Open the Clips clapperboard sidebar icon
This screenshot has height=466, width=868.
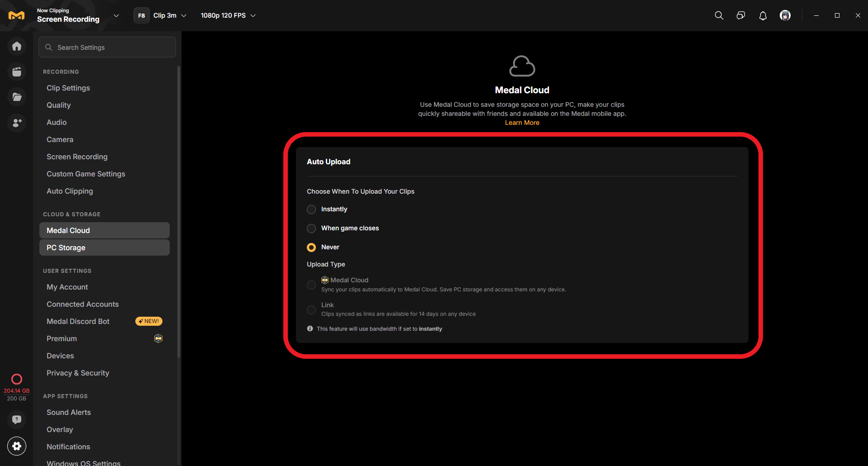17,71
